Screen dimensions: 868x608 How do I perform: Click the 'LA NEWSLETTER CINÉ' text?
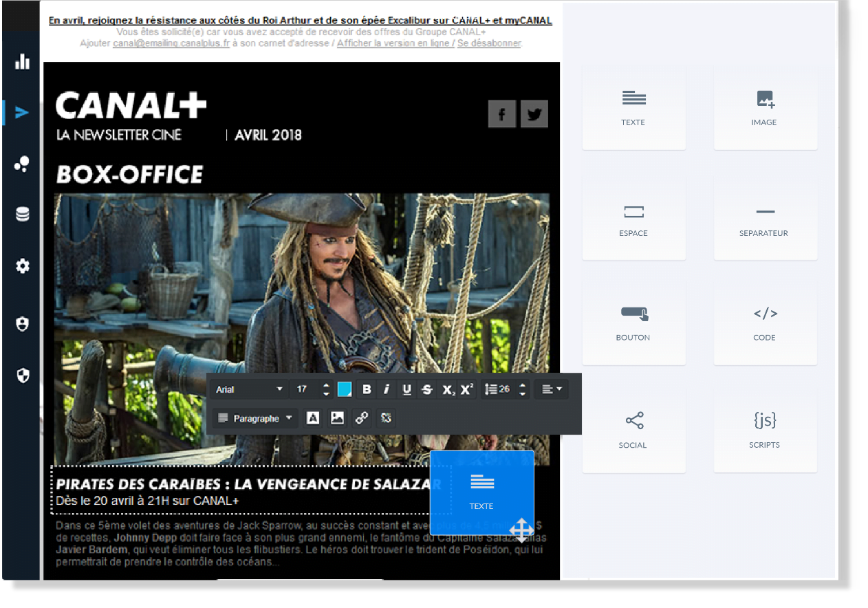coord(119,135)
